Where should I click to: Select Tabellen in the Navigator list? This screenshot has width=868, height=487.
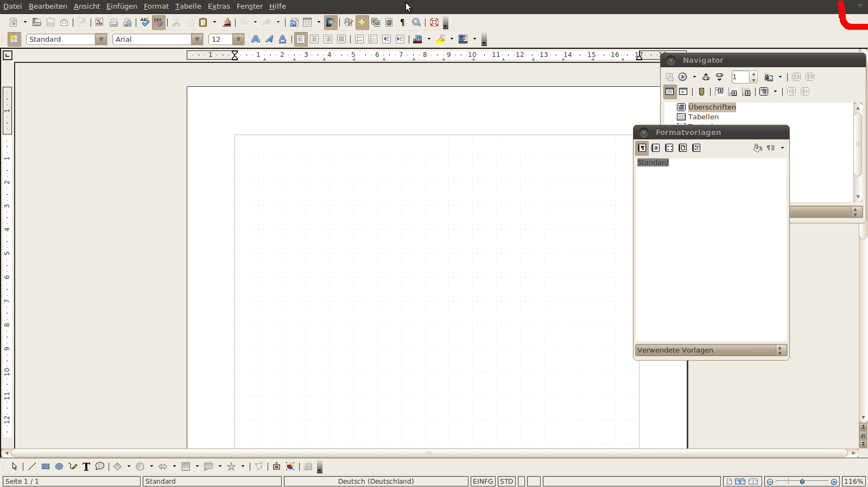[x=703, y=117]
